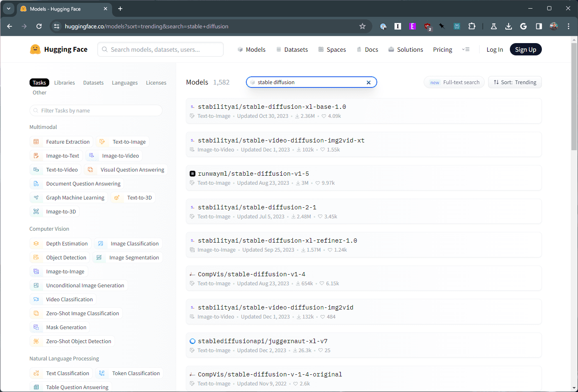This screenshot has width=578, height=392.
Task: Clear the stable diffusion search with X
Action: coord(369,83)
